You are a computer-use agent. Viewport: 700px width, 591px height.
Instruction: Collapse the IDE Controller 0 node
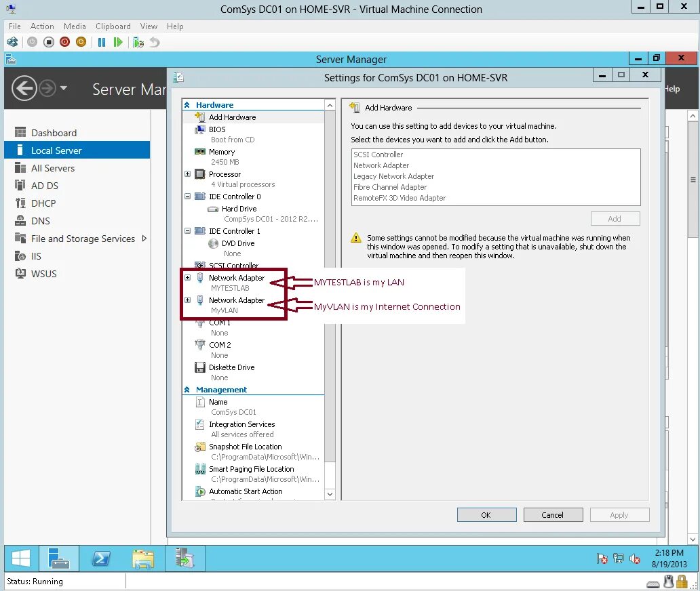click(x=187, y=197)
